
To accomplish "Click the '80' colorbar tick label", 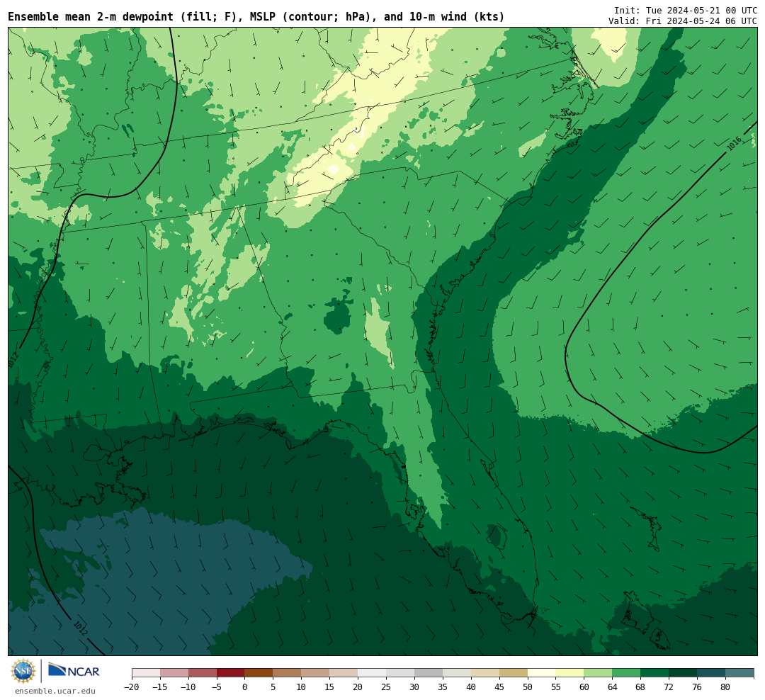I will click(726, 687).
